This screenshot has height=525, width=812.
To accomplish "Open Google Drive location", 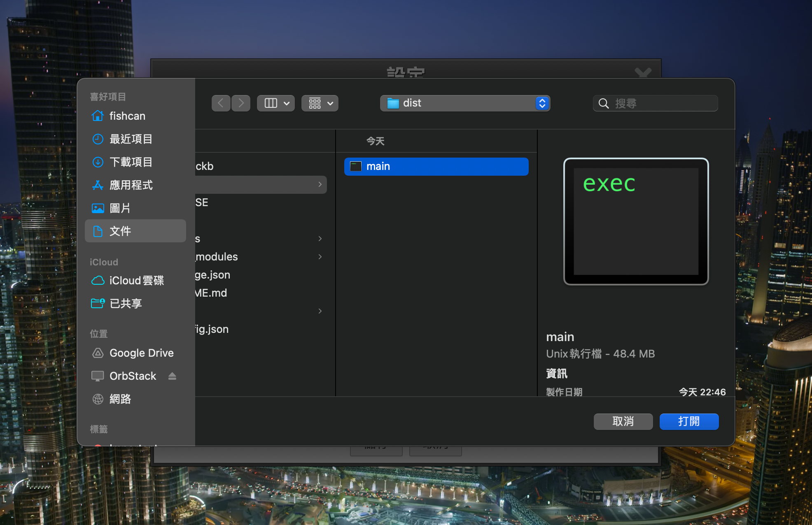I will [x=141, y=353].
